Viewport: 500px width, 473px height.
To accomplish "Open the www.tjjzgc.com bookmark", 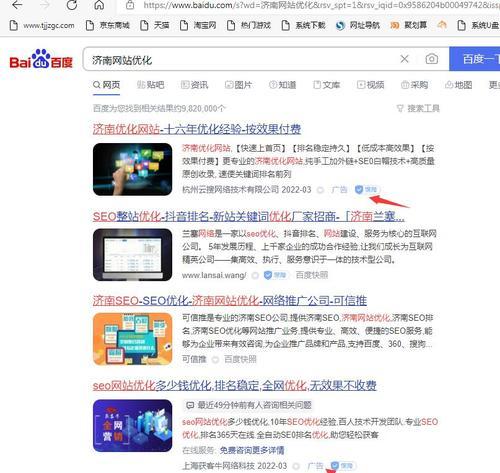I will 42,25.
